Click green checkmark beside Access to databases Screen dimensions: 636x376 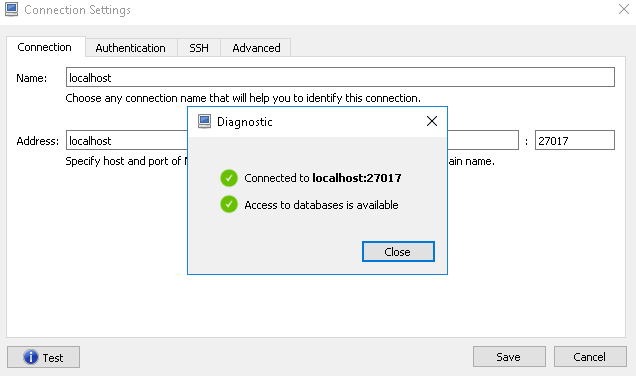coord(229,204)
